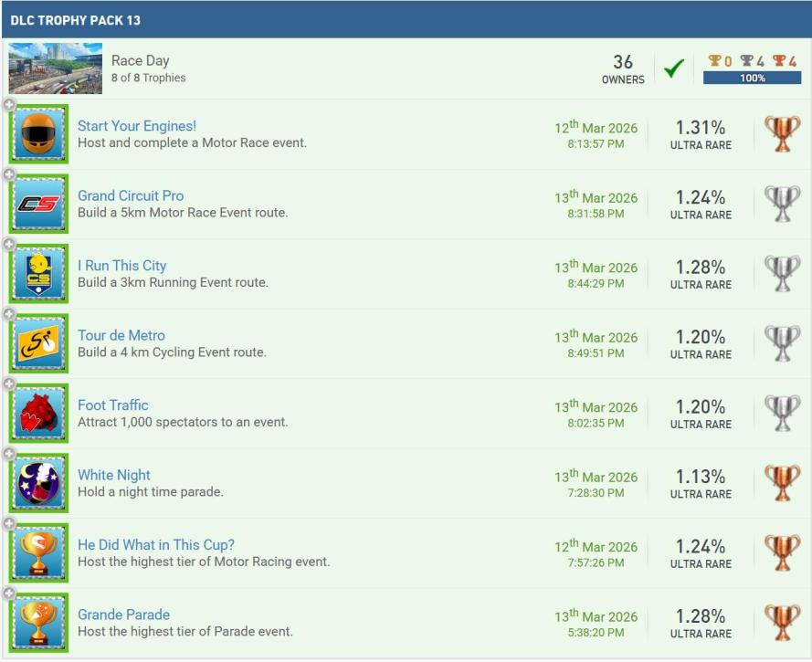Click the Grand Circuit Pro trophy icon
The width and height of the screenshot is (812, 662).
tap(38, 205)
